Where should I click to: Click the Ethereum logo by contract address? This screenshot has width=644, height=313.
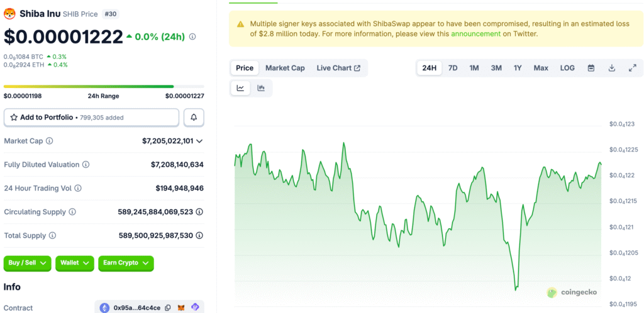(105, 308)
